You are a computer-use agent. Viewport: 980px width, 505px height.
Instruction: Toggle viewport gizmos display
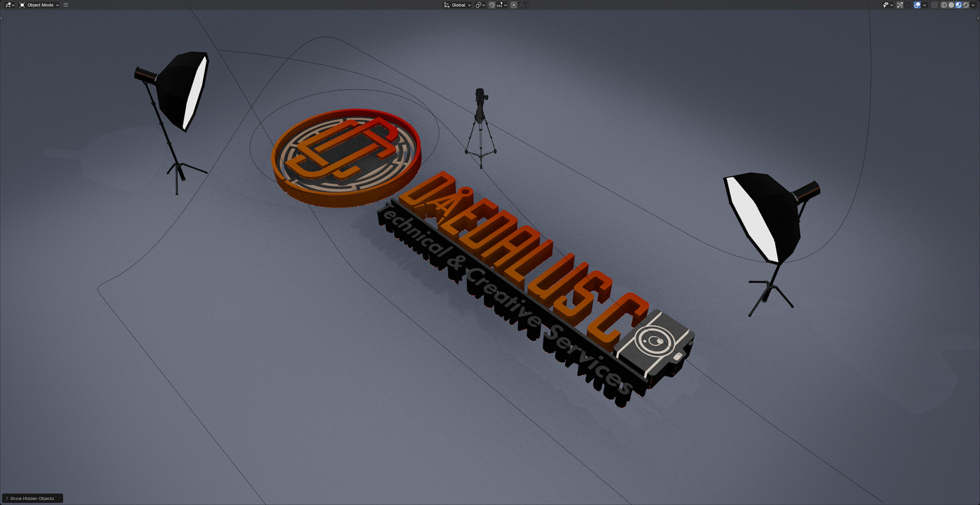(x=900, y=5)
